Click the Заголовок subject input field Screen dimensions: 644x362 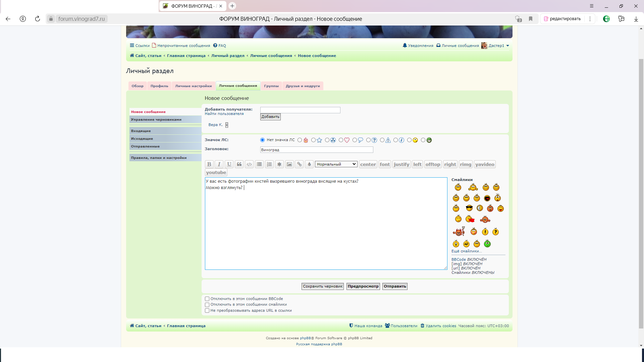(x=316, y=150)
